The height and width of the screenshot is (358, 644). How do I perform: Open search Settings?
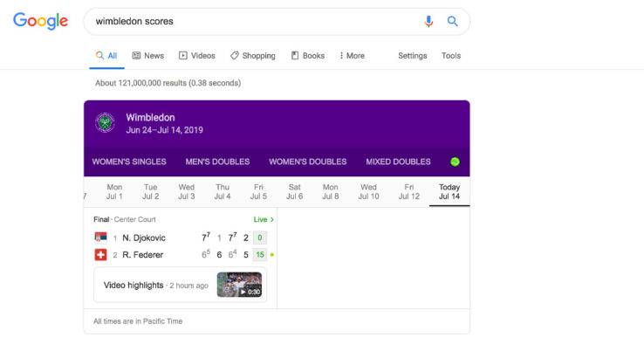413,56
